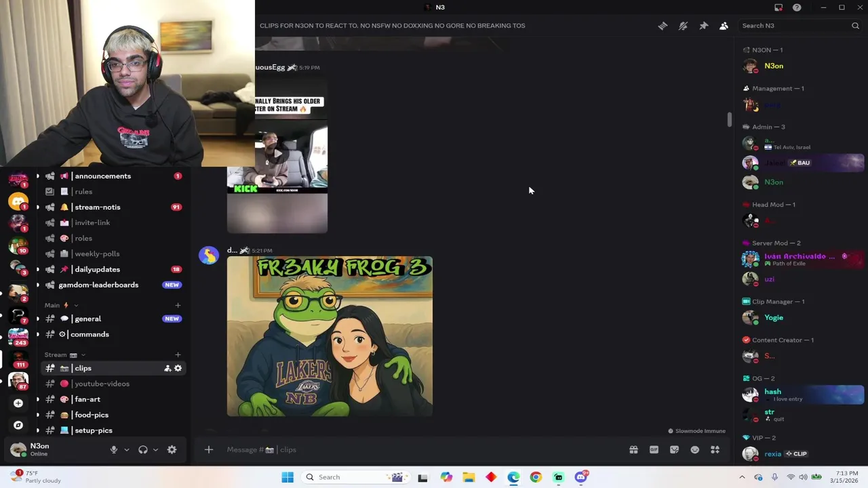Expand arrow beside fan-art channel
Screen dimensions: 868x488
(x=38, y=399)
